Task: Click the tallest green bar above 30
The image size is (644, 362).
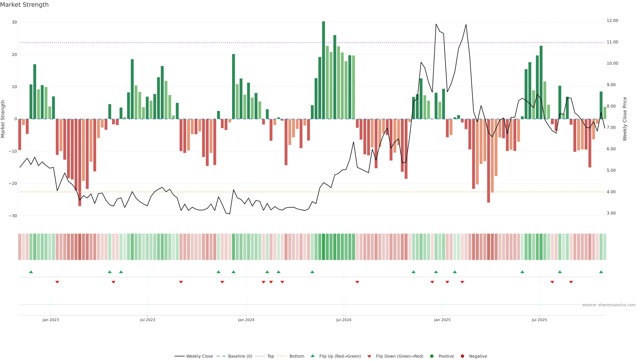Action: point(324,70)
